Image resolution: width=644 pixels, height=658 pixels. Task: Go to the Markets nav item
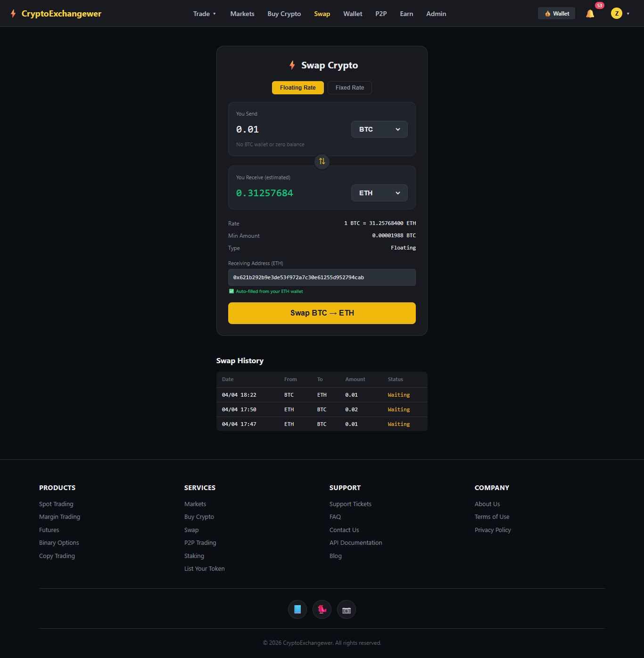coord(242,14)
